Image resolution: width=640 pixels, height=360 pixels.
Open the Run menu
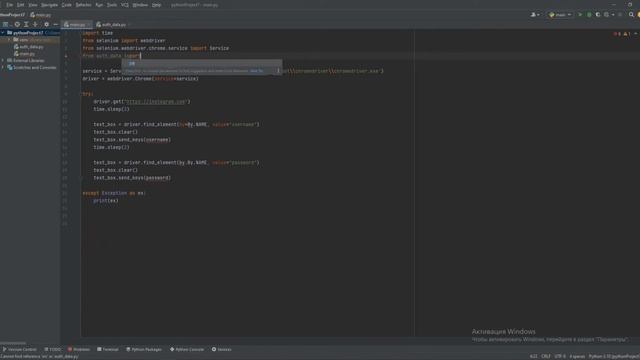pyautogui.click(x=99, y=5)
